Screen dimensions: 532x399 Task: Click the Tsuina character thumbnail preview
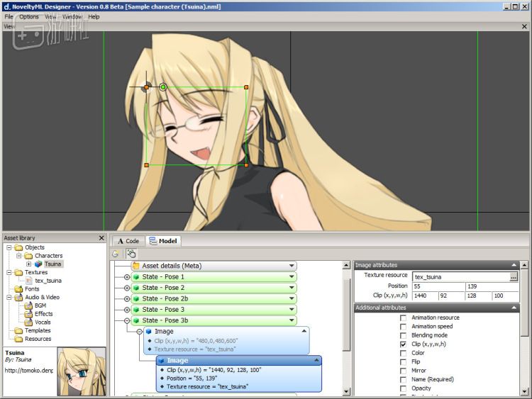81,371
